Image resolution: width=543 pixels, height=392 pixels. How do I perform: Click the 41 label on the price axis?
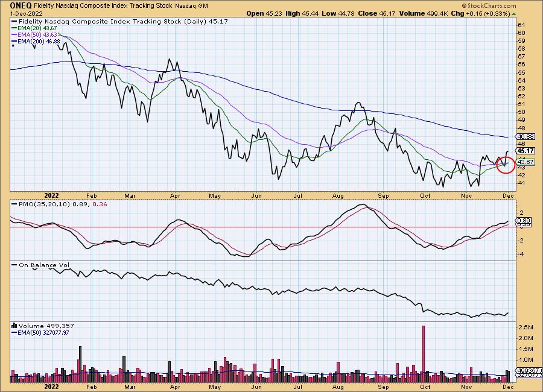point(521,183)
